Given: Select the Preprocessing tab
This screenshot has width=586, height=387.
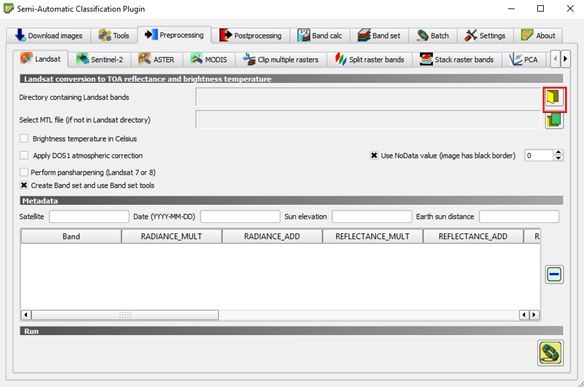Looking at the screenshot, I should pos(174,35).
